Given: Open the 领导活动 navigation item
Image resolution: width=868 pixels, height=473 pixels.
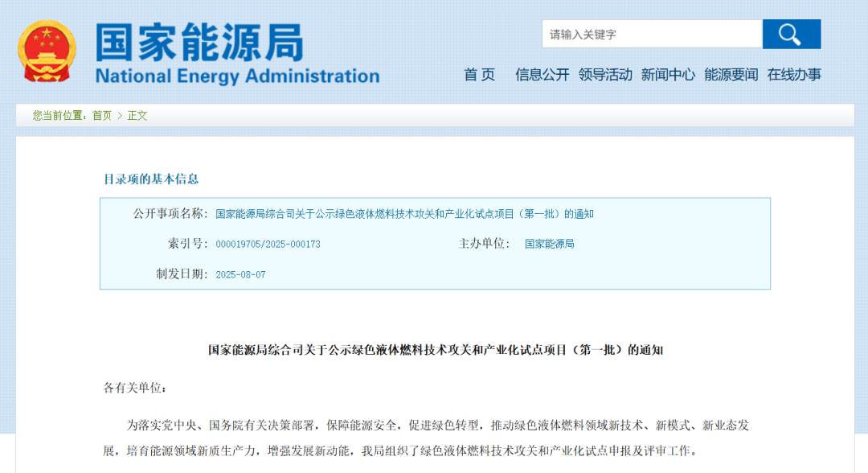Looking at the screenshot, I should pos(605,75).
